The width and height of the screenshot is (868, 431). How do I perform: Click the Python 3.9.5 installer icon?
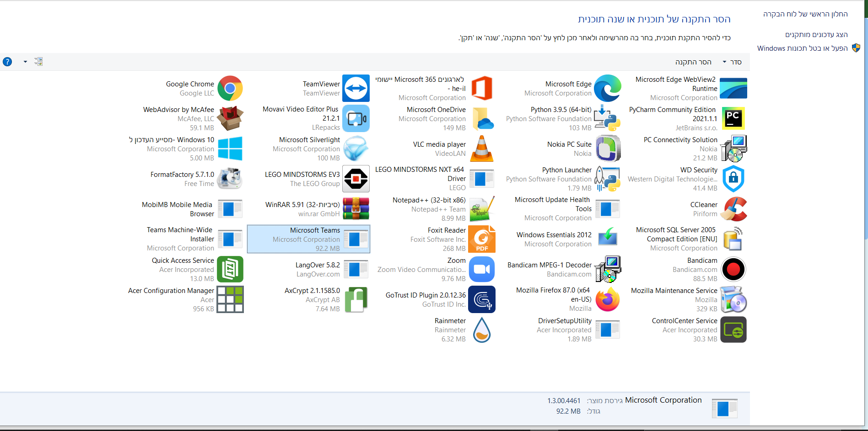pyautogui.click(x=607, y=118)
